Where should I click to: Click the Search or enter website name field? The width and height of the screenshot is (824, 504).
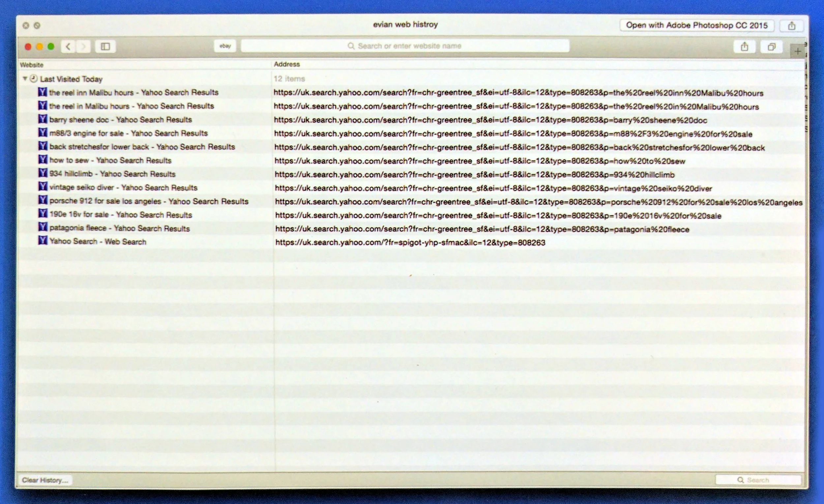coord(405,46)
